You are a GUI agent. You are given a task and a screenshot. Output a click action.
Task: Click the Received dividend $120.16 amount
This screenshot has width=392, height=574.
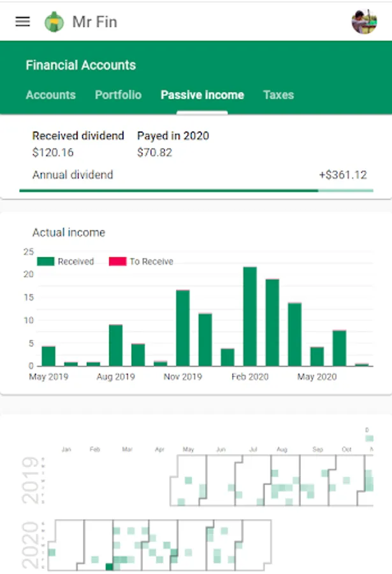tap(53, 152)
